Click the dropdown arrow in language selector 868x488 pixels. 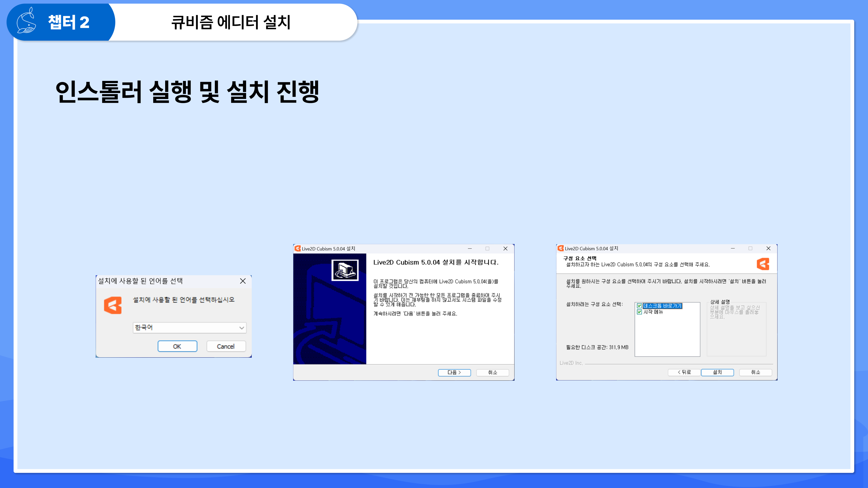click(x=242, y=328)
